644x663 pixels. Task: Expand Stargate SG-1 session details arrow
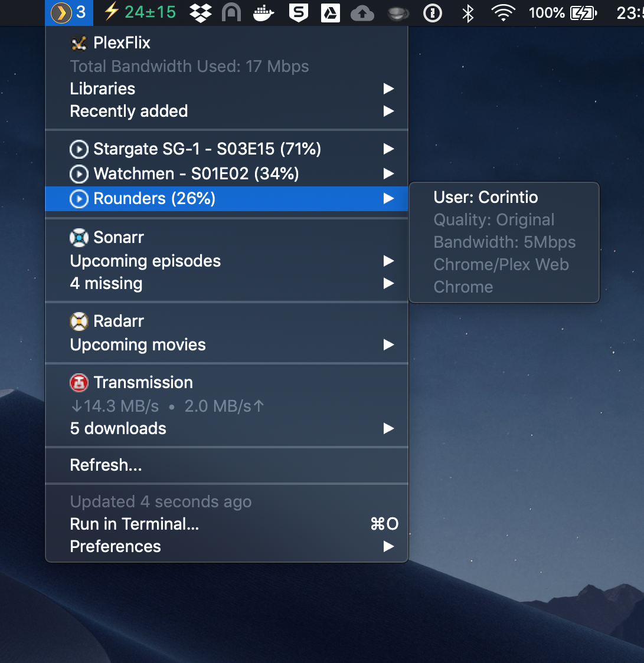pos(388,149)
